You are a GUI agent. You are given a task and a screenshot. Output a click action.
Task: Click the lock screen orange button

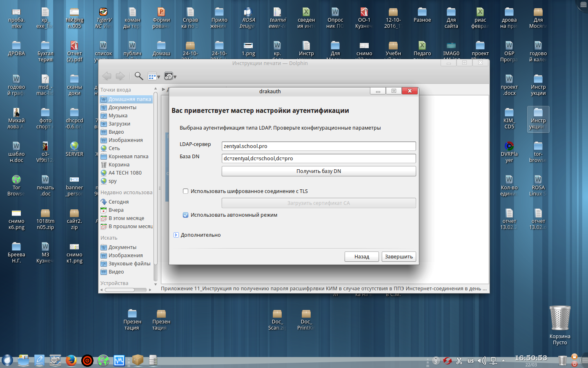coord(575,357)
